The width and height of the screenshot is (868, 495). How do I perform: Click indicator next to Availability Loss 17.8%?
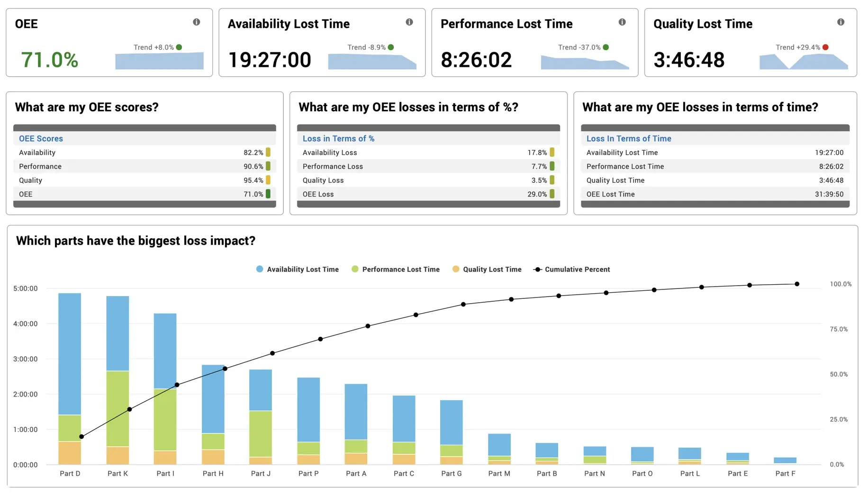pos(552,152)
